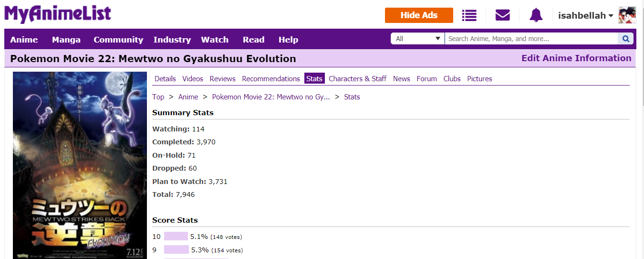Click the Completed: 3,970 line
This screenshot has width=644, height=259.
point(184,142)
